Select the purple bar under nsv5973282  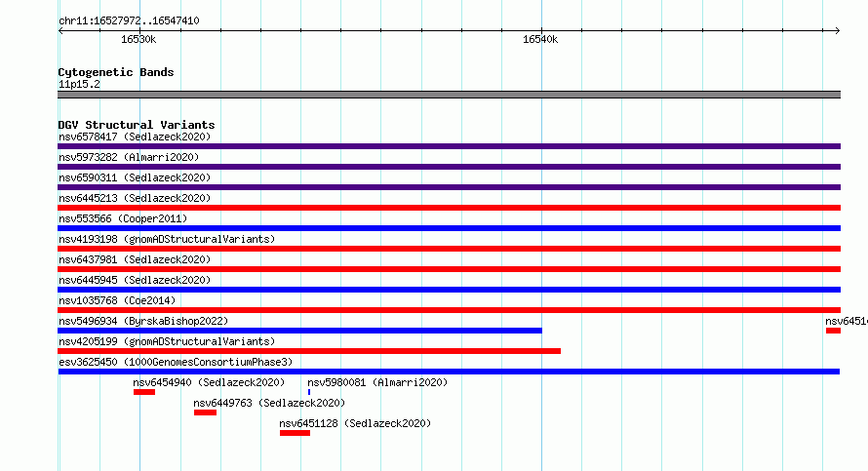pos(449,167)
